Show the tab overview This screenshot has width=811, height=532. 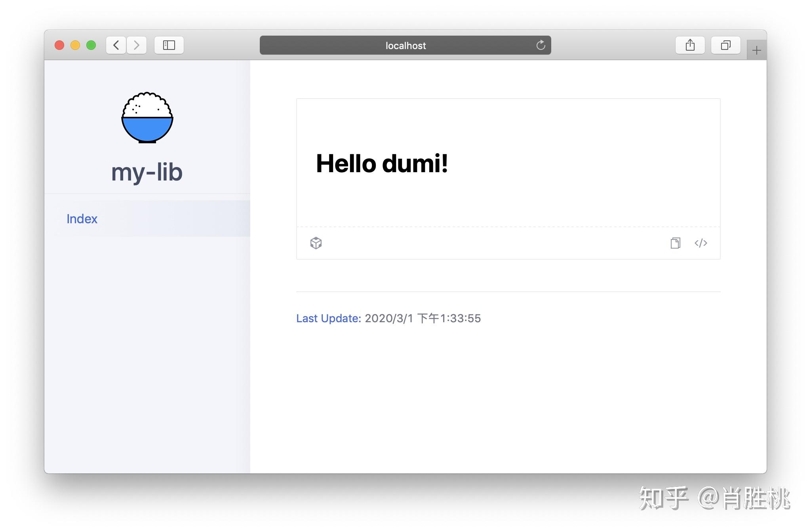(x=725, y=45)
